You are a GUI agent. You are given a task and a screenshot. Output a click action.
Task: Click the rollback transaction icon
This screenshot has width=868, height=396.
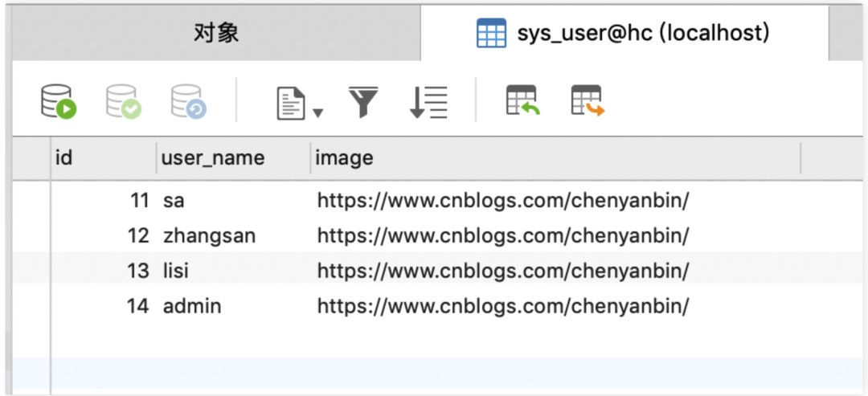point(188,102)
